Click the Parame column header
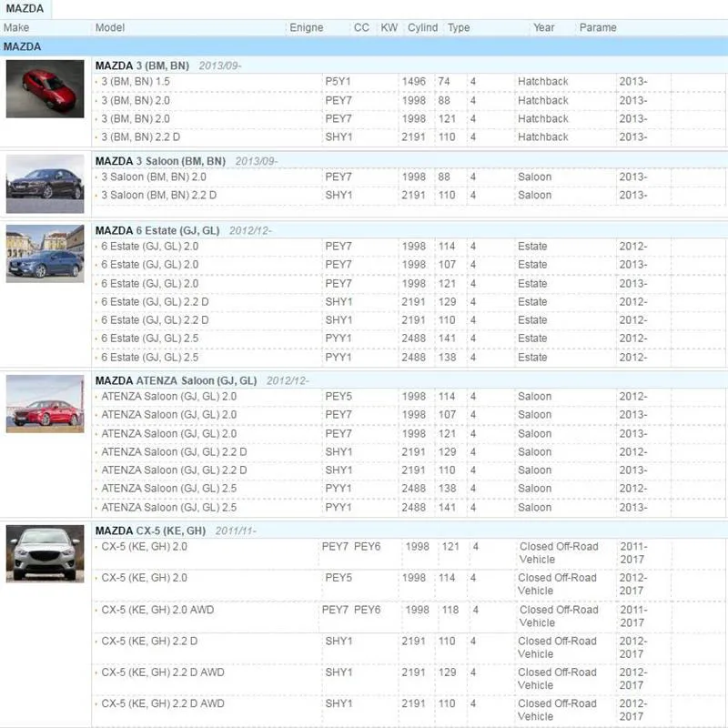This screenshot has height=728, width=728. coord(598,28)
